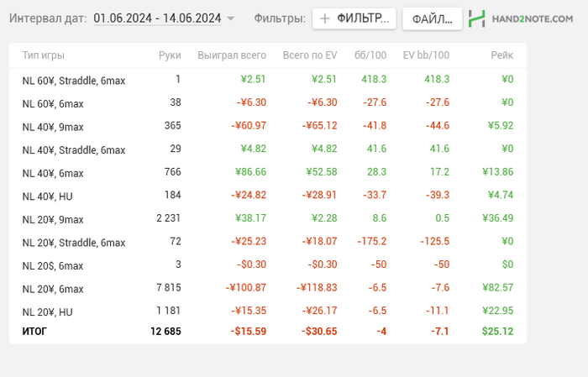
Task: Click rake value ¥82.57
Action: point(497,288)
